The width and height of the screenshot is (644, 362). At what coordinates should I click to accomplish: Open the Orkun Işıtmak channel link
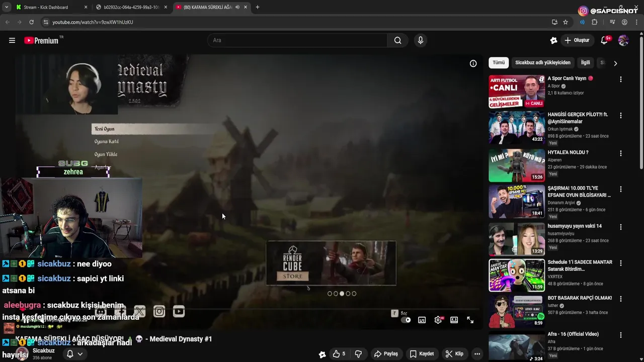point(560,129)
